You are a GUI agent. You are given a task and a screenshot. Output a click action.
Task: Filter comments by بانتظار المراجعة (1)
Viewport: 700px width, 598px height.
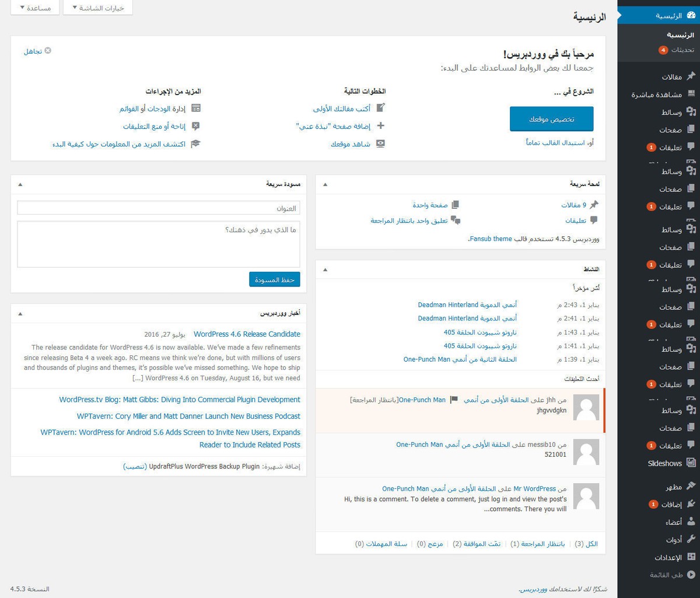[538, 544]
